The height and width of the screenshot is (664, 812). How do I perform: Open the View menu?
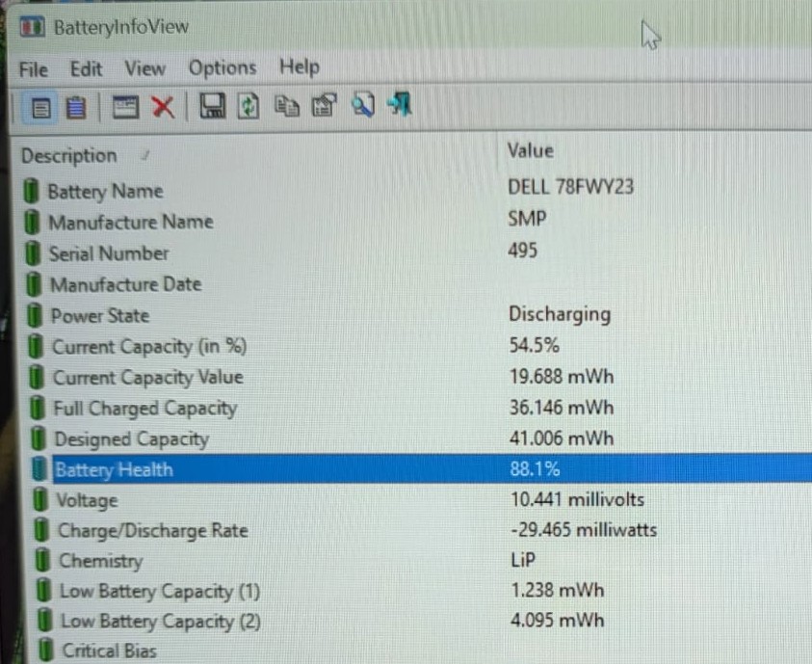145,68
